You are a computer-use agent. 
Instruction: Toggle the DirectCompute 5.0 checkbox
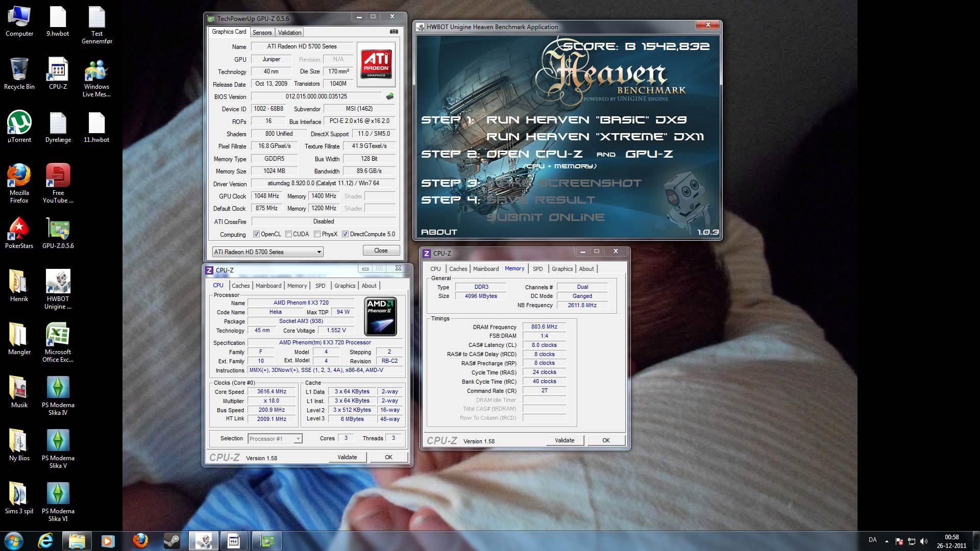(x=345, y=234)
